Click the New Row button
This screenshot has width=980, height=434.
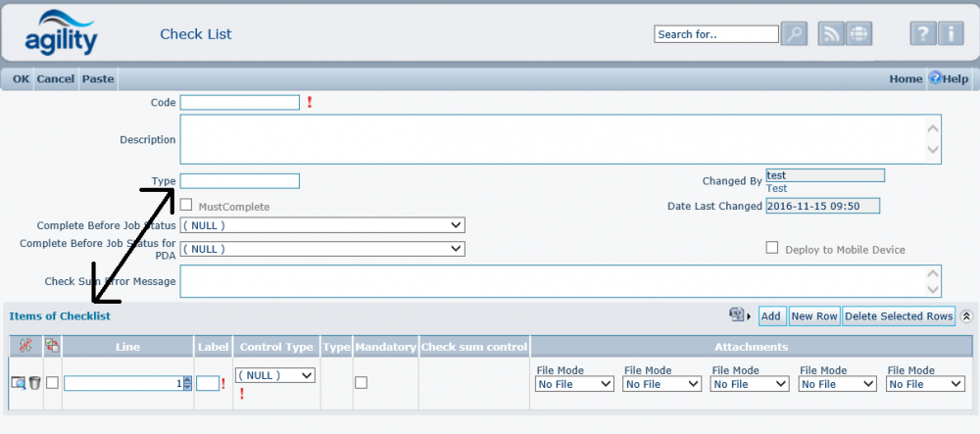(x=813, y=315)
